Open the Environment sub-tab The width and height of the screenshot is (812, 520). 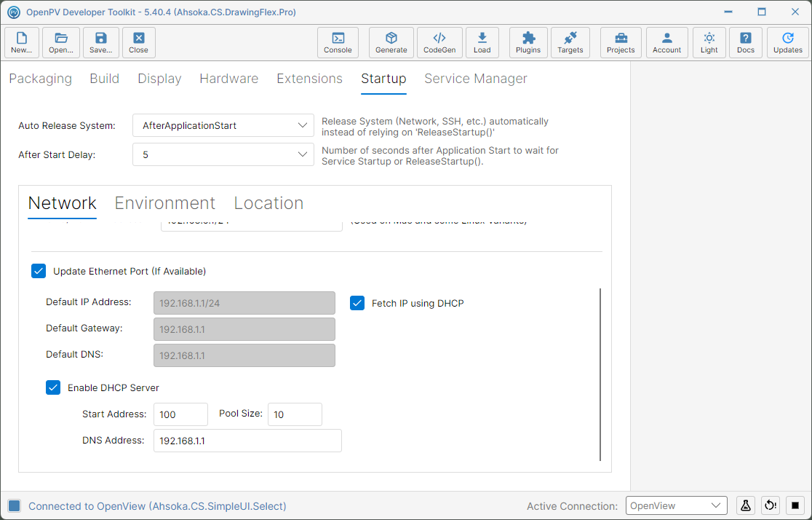click(164, 203)
